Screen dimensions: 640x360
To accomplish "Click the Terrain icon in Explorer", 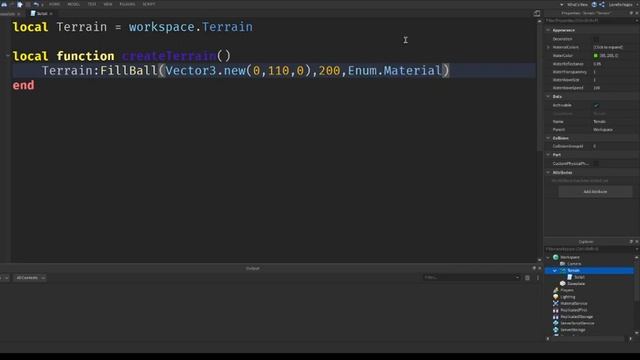I will click(x=563, y=270).
